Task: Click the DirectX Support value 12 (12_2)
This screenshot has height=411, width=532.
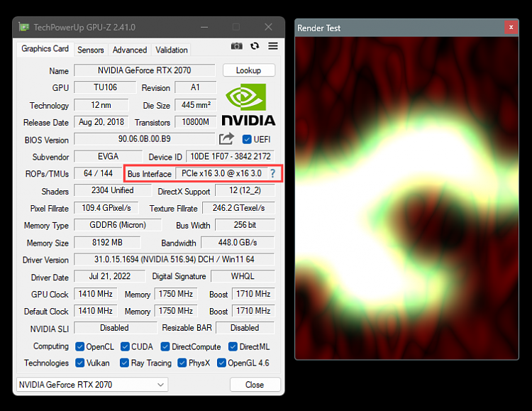Action: tap(245, 190)
